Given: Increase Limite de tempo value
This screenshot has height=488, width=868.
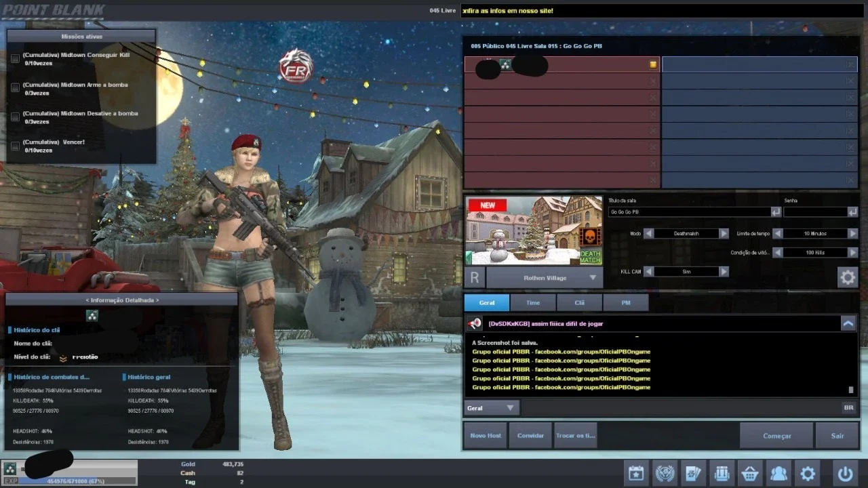Looking at the screenshot, I should (x=853, y=233).
